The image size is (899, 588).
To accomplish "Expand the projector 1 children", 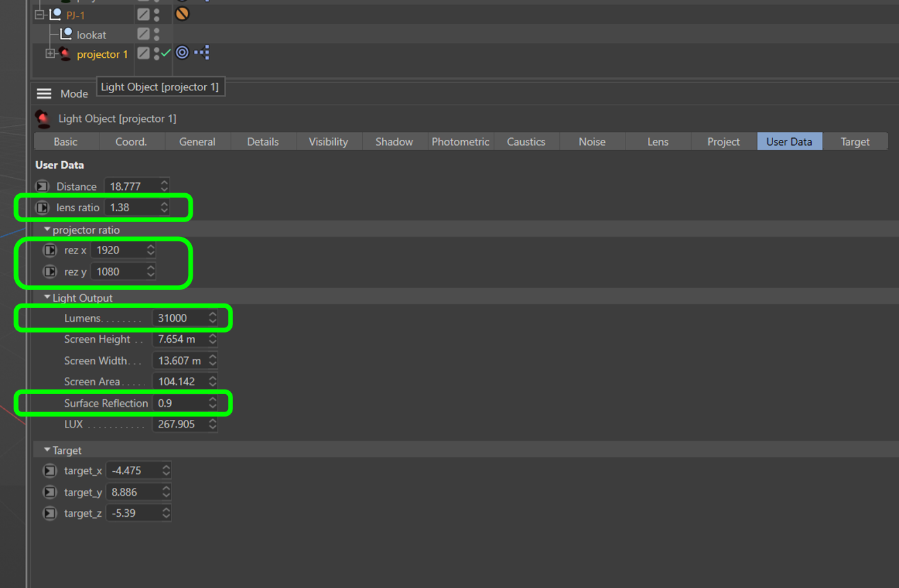I will [49, 54].
